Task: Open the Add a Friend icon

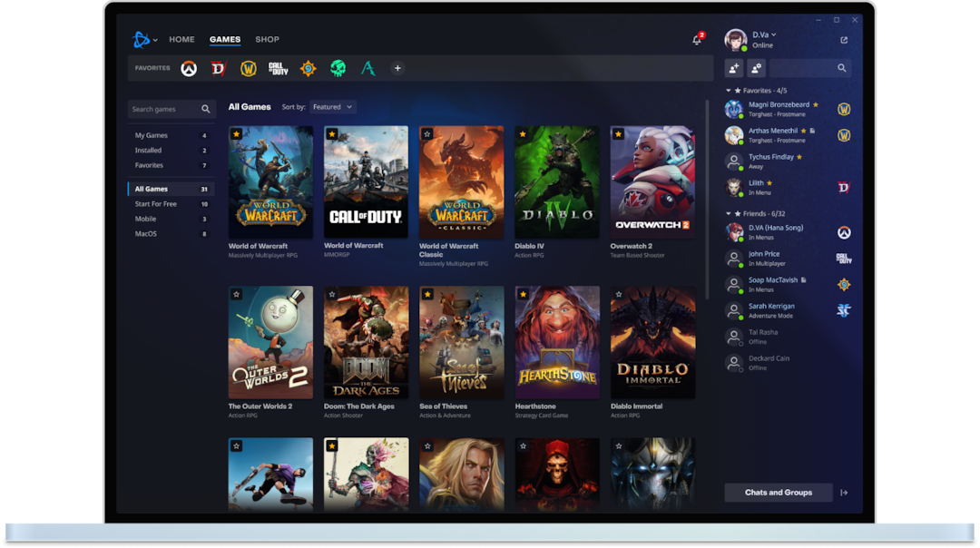Action: point(735,68)
